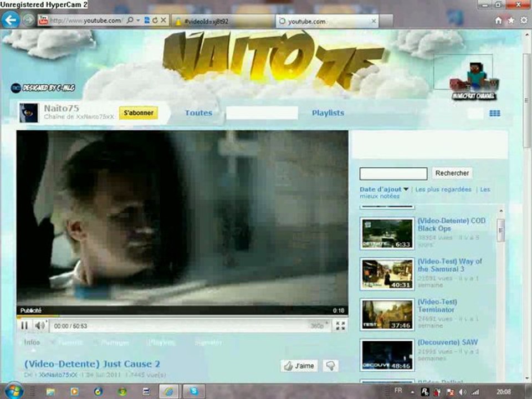Screen dimensions: 532x399
Task: Open the (Video-Test) Terminator title link
Action: [x=437, y=306]
